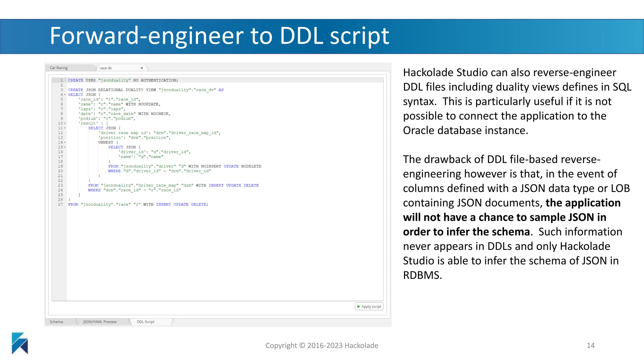Click line number 27 in the gutter
Viewport: 644px width, 362px height.
(60, 205)
